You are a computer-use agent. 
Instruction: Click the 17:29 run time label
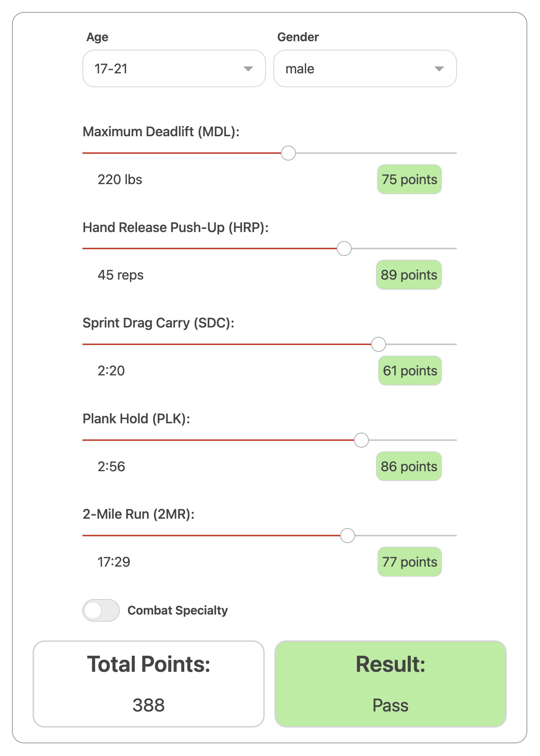(114, 562)
